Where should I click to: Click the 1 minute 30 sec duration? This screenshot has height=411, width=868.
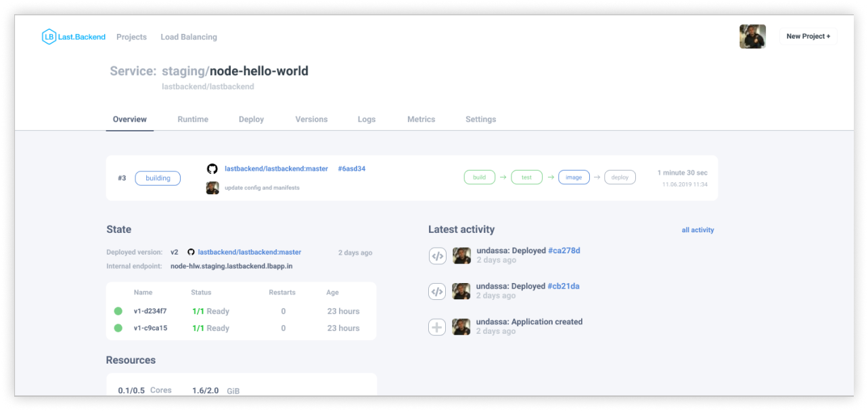(x=683, y=173)
